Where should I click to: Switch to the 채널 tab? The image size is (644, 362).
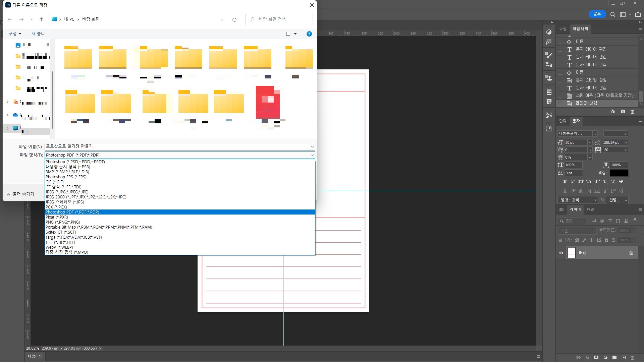(x=590, y=209)
